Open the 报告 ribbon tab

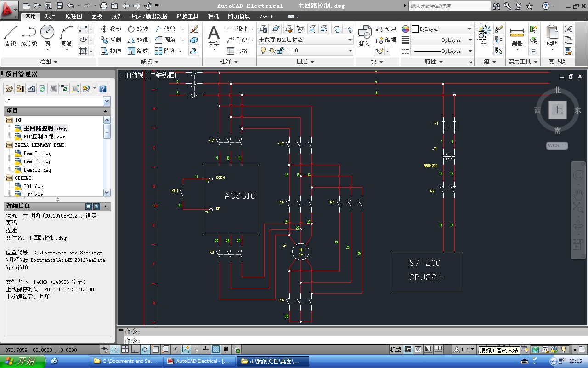tap(117, 17)
